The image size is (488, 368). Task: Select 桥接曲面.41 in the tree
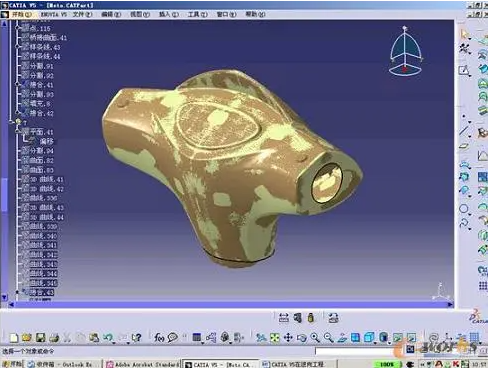coord(48,38)
